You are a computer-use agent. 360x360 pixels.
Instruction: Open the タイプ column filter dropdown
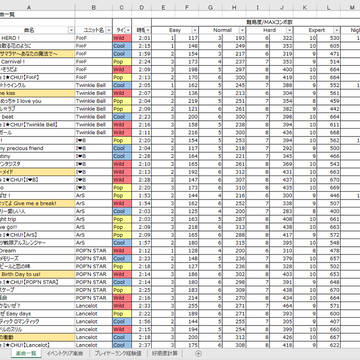[128, 30]
